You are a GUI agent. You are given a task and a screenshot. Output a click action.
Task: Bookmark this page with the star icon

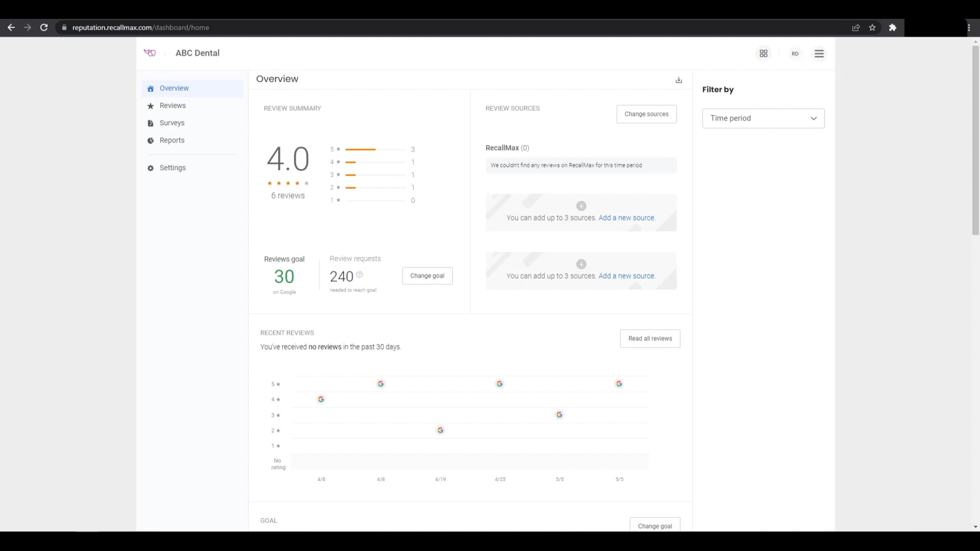tap(872, 27)
